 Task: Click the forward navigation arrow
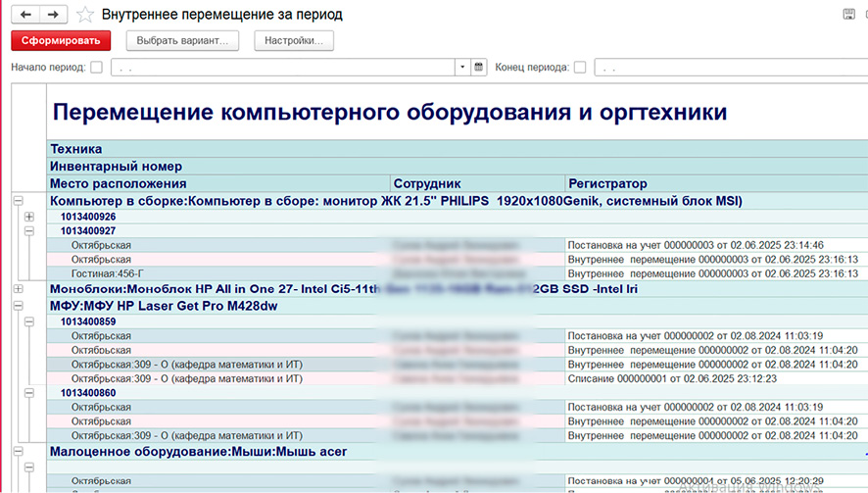(x=54, y=15)
